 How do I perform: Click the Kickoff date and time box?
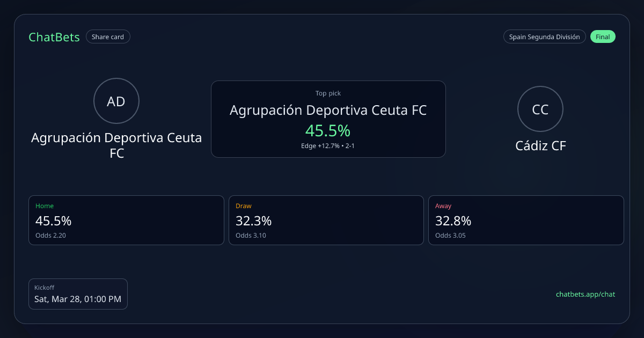point(78,294)
